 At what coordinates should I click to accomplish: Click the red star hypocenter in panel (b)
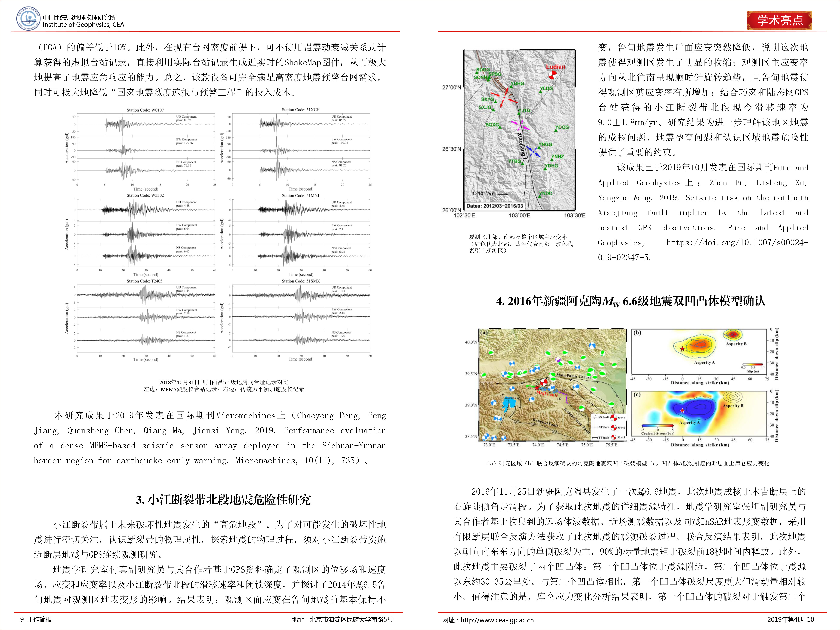tap(682, 349)
